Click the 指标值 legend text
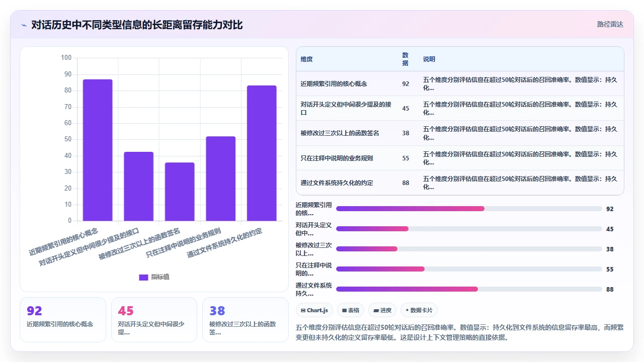Viewport: 644px width, 362px height. click(x=160, y=277)
